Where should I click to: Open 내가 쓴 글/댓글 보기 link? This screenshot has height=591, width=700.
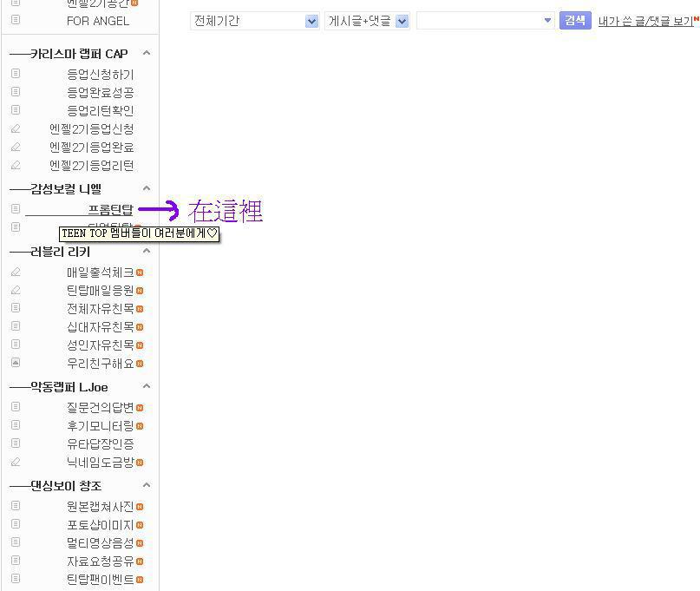tap(645, 21)
